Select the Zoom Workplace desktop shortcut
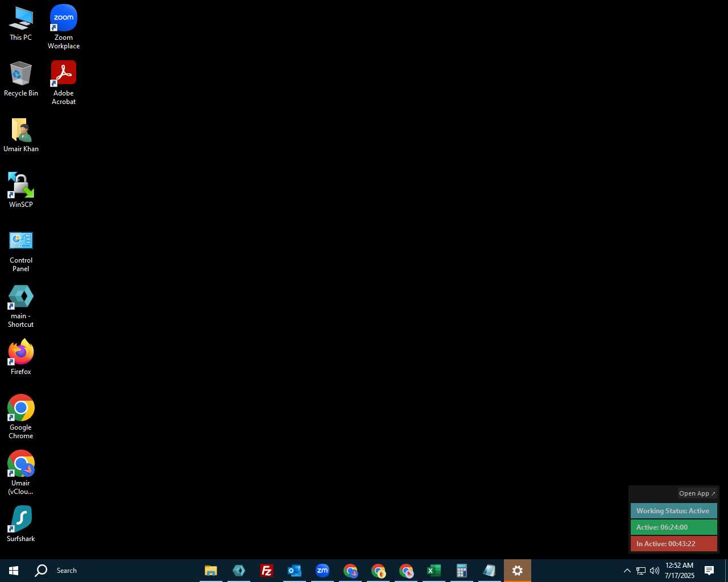This screenshot has height=582, width=728. 64,27
